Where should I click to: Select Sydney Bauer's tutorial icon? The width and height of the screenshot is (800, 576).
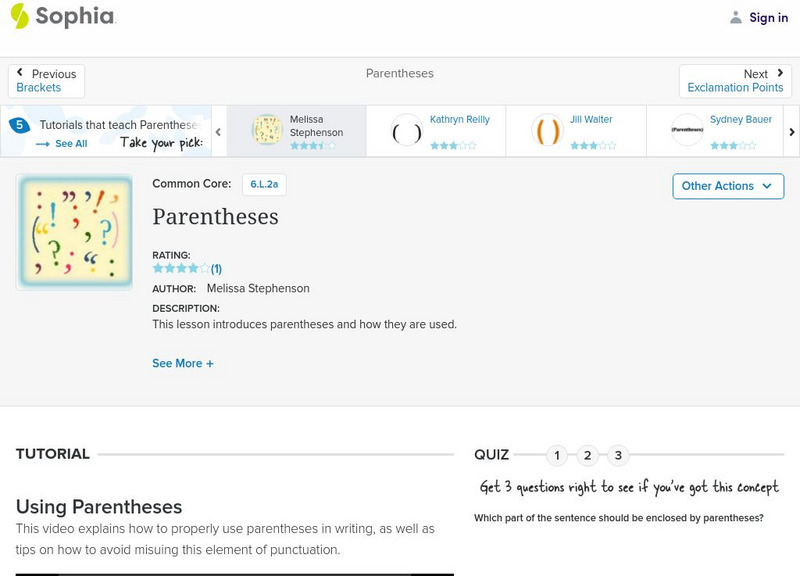tap(687, 130)
